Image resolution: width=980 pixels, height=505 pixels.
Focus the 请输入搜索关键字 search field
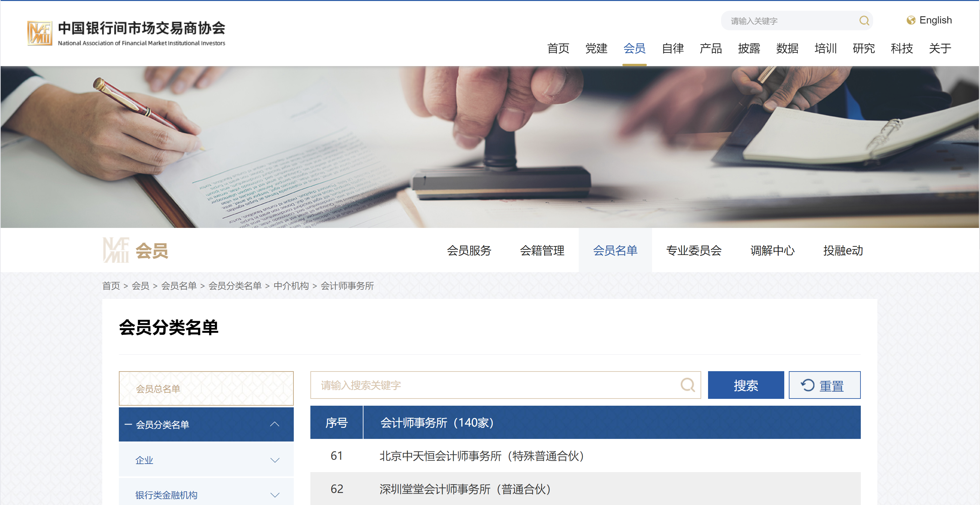click(x=495, y=385)
